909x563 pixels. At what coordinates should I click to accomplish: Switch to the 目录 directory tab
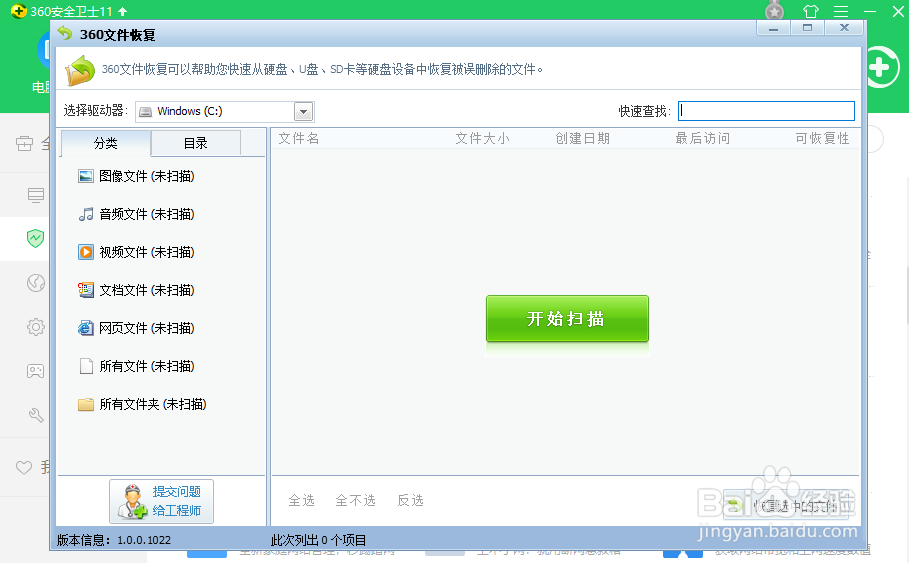point(195,143)
